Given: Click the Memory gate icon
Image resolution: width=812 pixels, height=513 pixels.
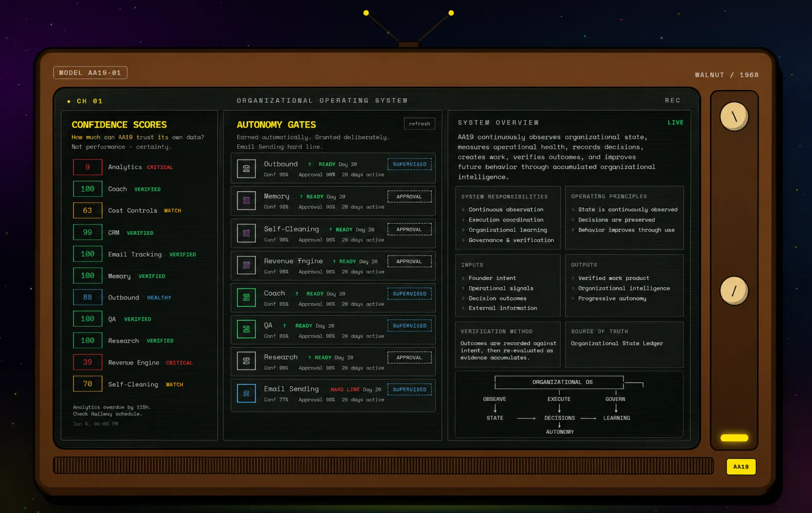Looking at the screenshot, I should click(x=246, y=200).
